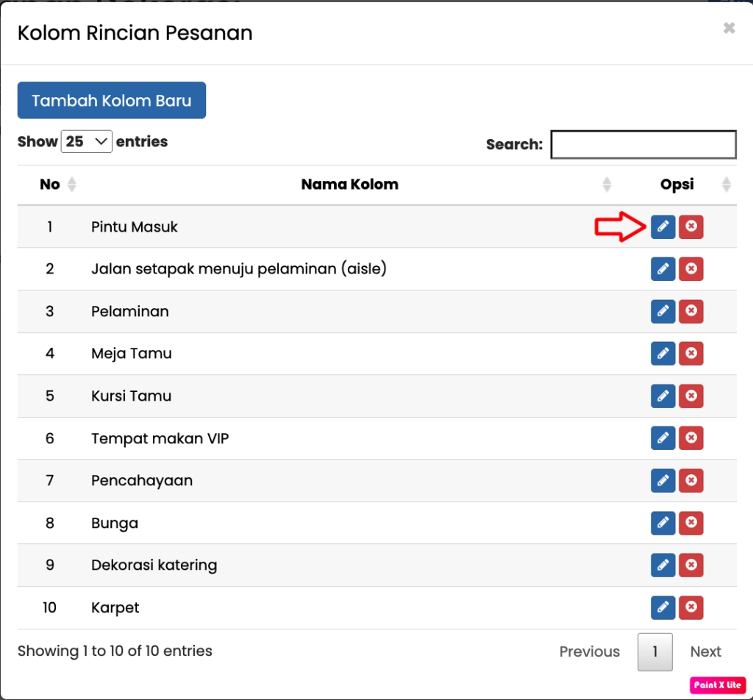This screenshot has width=753, height=700.
Task: Delete the Karpet column
Action: click(x=690, y=608)
